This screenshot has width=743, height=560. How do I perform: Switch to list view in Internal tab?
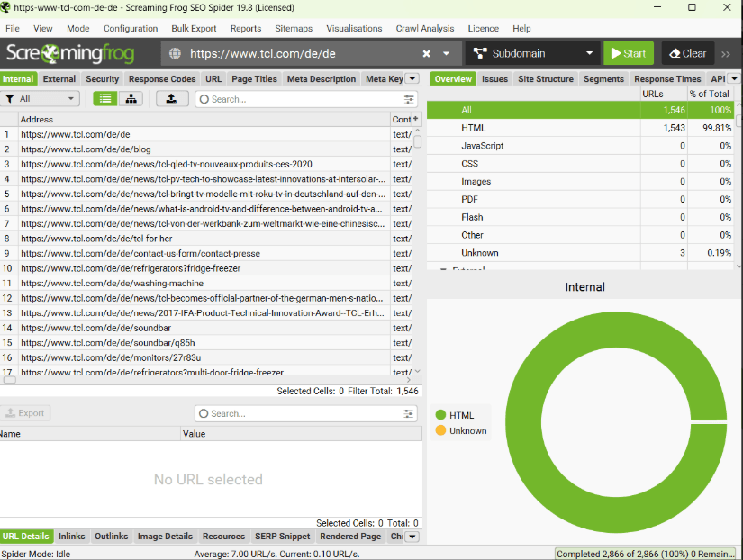(x=106, y=99)
